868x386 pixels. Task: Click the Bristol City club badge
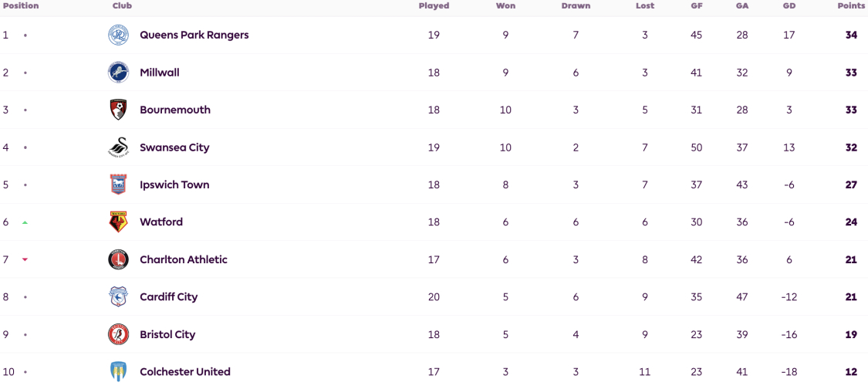[118, 334]
